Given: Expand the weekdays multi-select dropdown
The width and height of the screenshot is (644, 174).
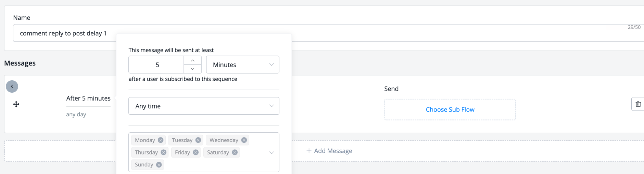Looking at the screenshot, I should point(272,152).
